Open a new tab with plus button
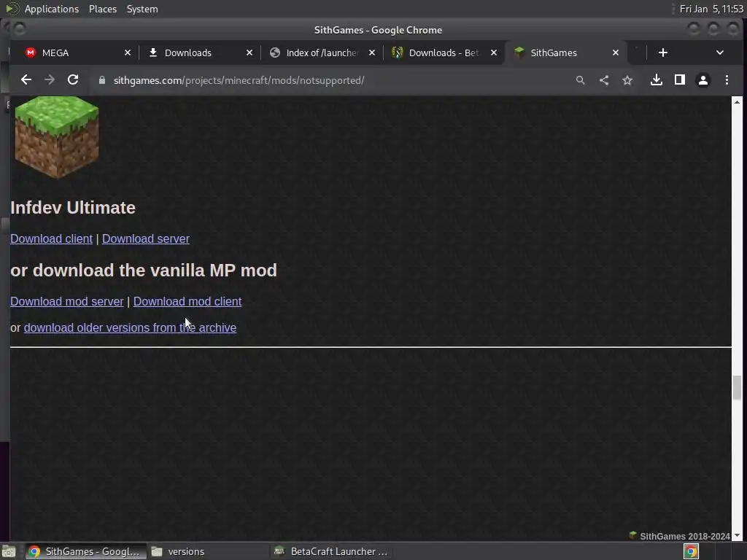 [662, 52]
